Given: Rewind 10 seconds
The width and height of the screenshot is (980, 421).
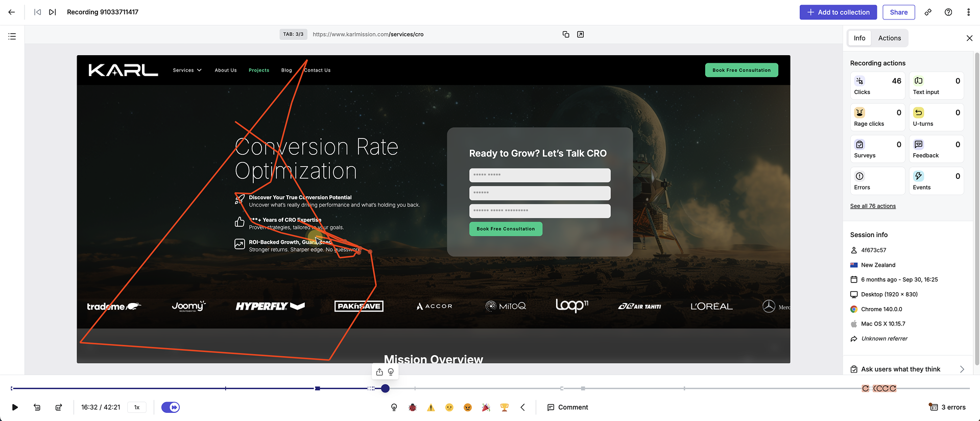Looking at the screenshot, I should coord(37,407).
